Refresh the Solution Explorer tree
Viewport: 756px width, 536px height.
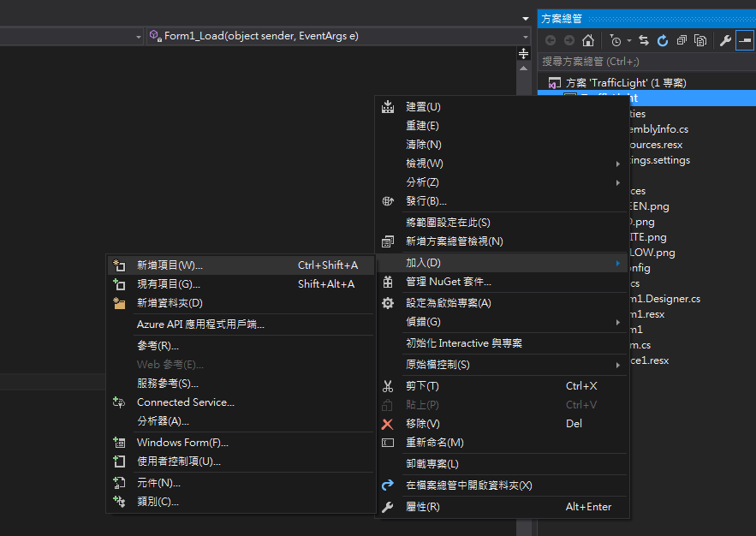[x=663, y=40]
